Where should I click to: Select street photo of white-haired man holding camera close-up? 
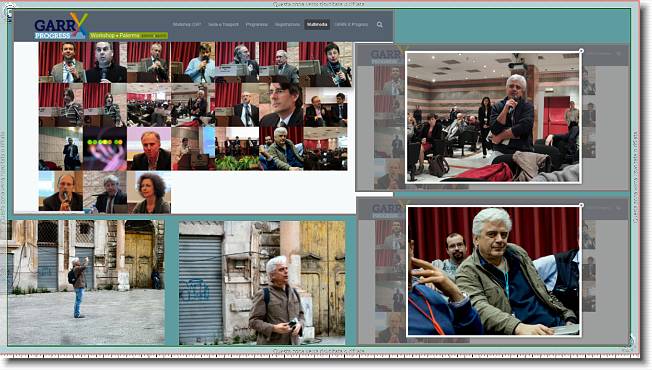click(262, 282)
